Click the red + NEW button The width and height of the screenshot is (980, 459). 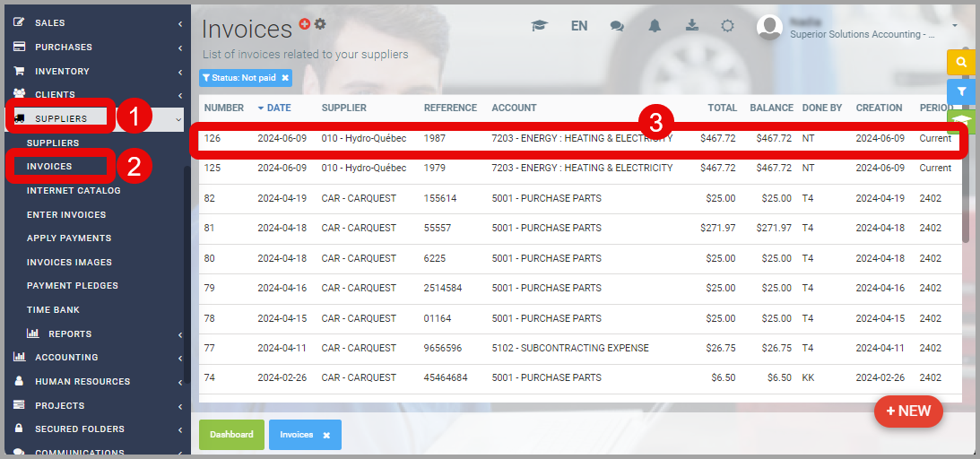tap(908, 411)
